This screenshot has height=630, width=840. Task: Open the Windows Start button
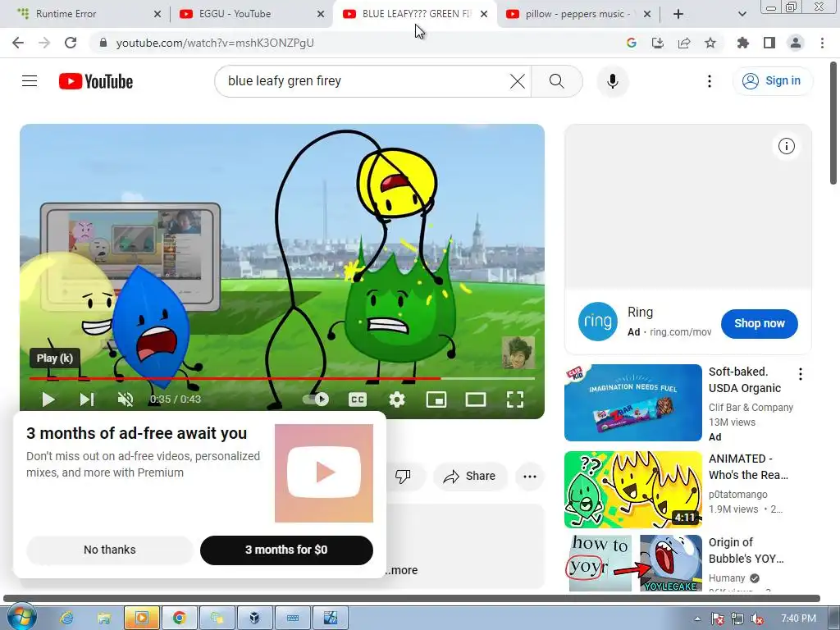click(21, 617)
